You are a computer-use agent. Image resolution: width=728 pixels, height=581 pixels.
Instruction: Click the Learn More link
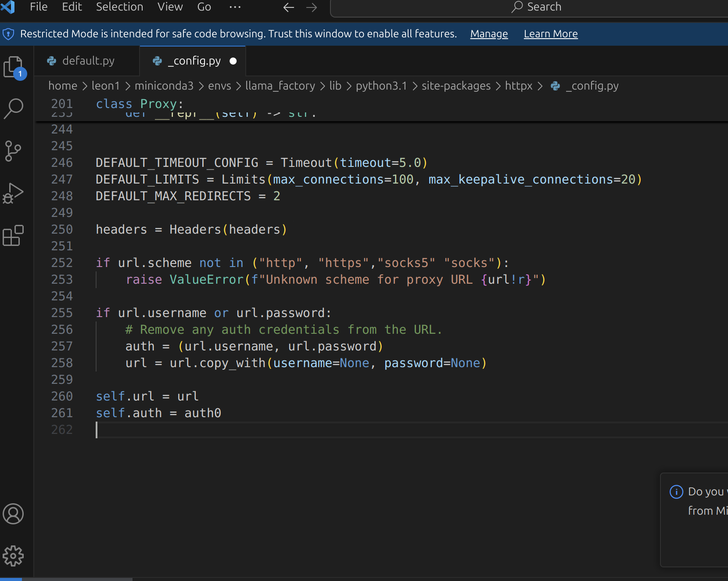[x=550, y=34]
